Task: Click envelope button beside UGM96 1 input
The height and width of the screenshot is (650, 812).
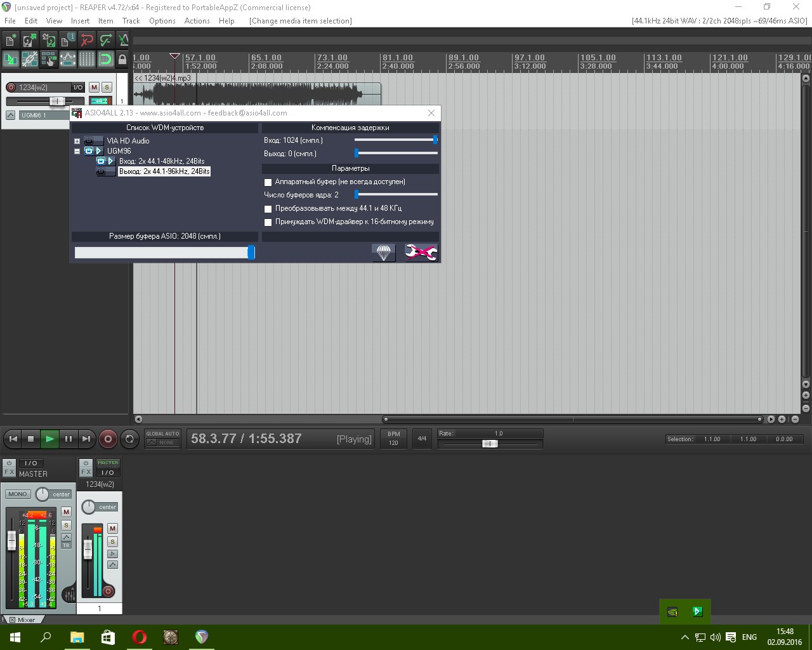Action: (x=10, y=115)
